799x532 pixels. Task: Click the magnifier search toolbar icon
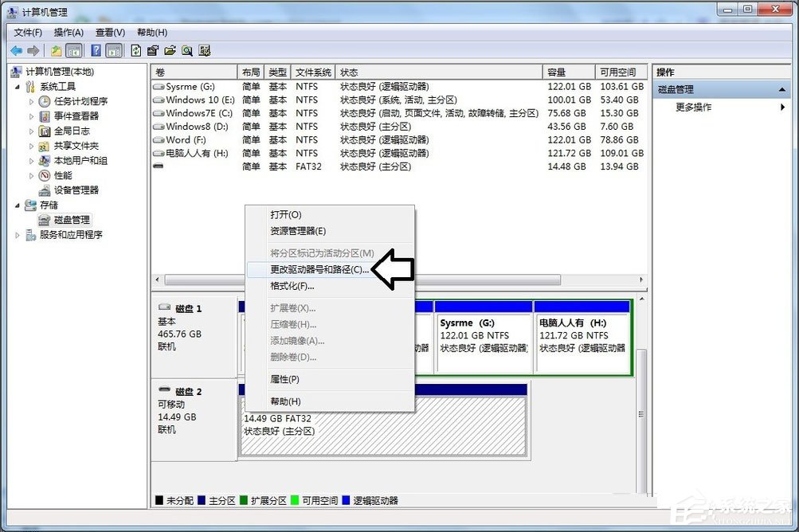(x=187, y=49)
